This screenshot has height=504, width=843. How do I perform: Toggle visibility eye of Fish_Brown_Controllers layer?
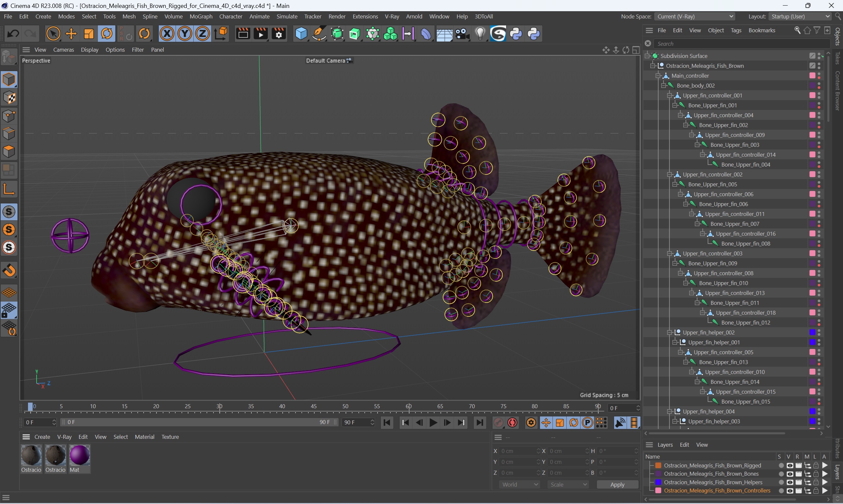click(790, 491)
